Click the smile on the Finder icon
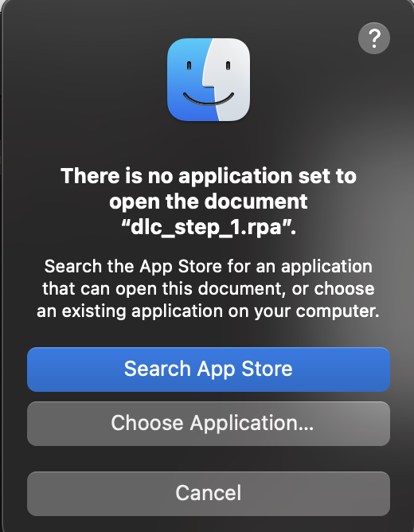 (209, 99)
